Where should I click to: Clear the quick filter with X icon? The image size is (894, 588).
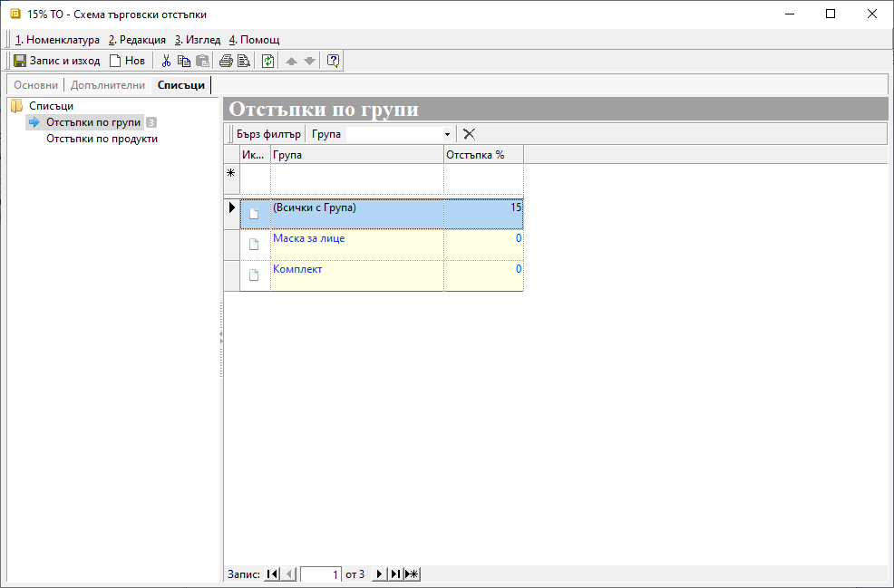469,134
